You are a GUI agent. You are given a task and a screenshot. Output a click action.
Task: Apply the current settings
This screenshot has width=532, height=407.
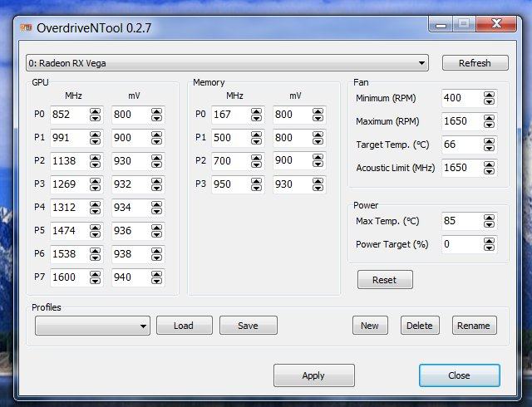point(314,375)
